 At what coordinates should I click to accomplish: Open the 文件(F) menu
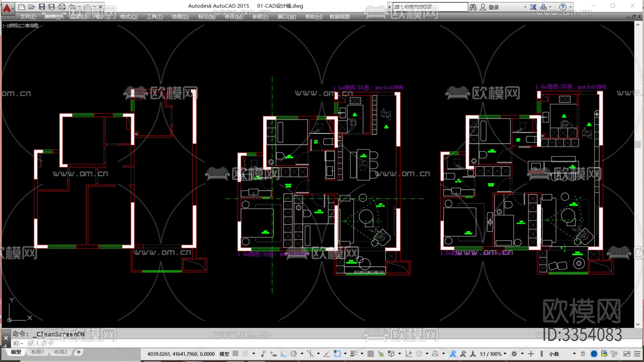point(28,16)
